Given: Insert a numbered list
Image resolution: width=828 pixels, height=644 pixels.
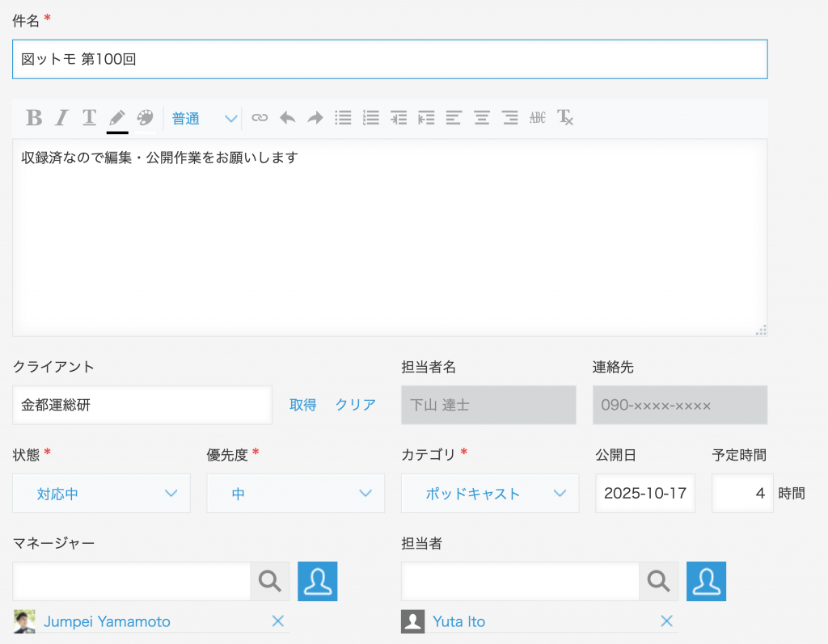Looking at the screenshot, I should [371, 118].
